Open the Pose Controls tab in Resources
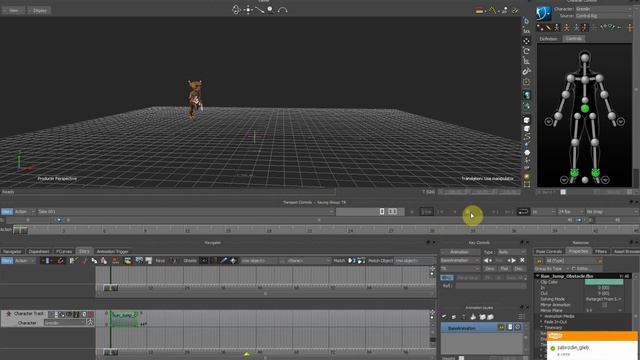 (x=549, y=251)
